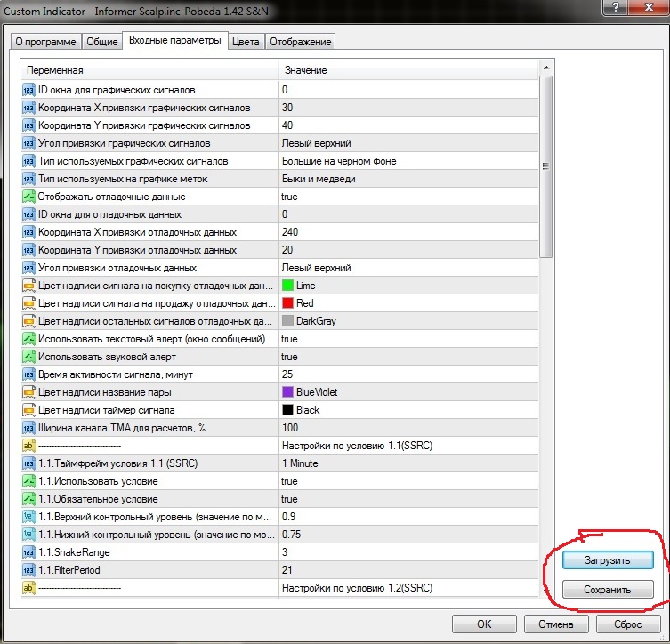Click the Red color swatch
Viewport: 670px width, 644px height.
[x=287, y=303]
